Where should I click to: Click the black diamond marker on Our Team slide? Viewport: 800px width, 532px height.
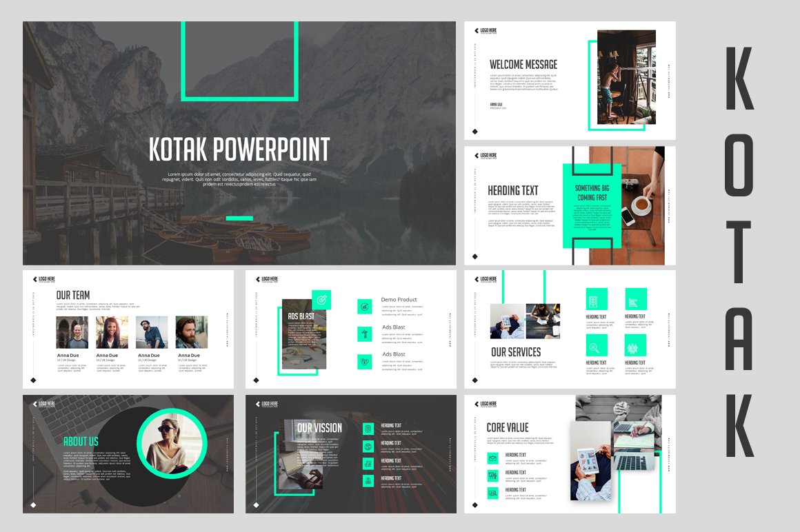coord(32,380)
